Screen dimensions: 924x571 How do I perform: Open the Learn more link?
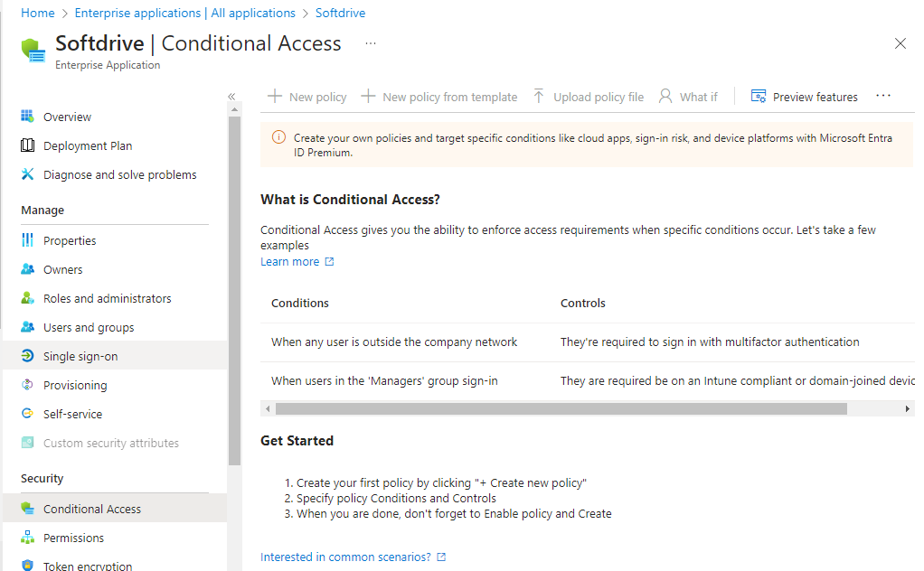pyautogui.click(x=290, y=261)
